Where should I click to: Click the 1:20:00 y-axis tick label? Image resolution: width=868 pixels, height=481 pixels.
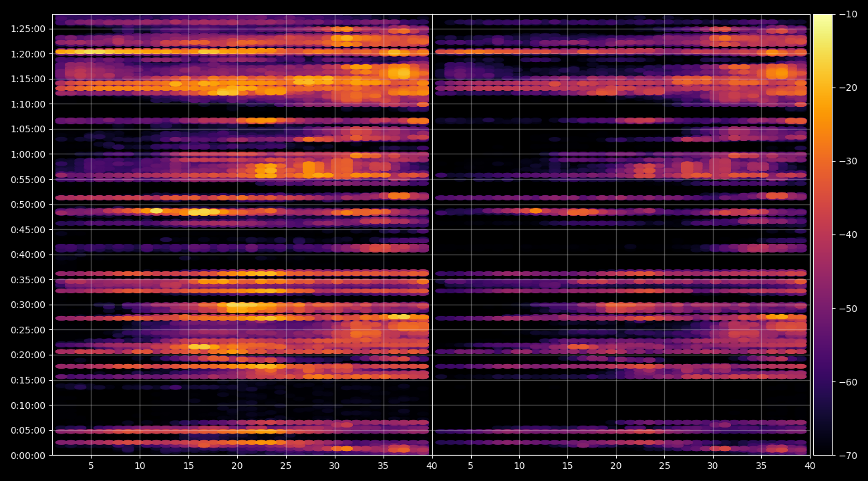coord(28,53)
